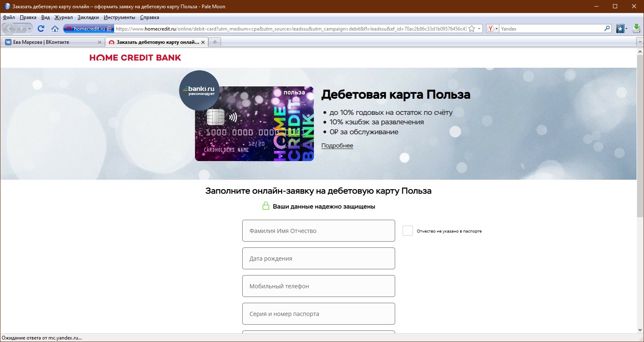Tick Отчество не указано в паспорте checkbox

point(408,231)
